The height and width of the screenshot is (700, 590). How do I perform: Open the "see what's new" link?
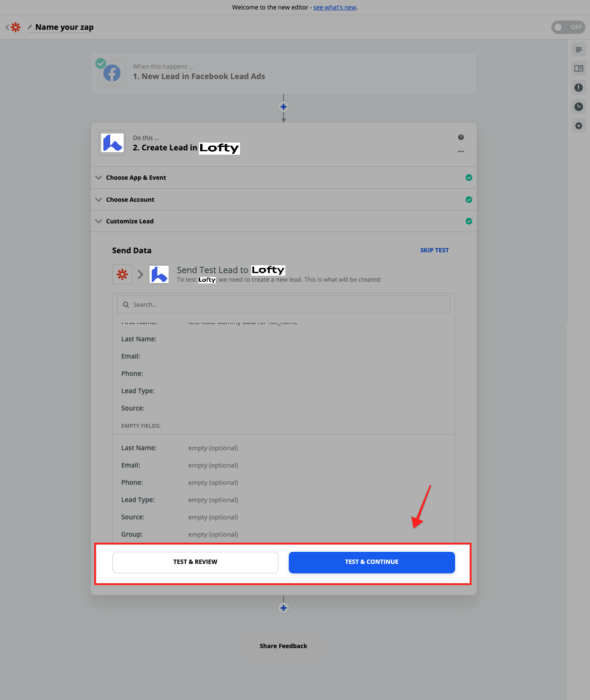pos(335,7)
